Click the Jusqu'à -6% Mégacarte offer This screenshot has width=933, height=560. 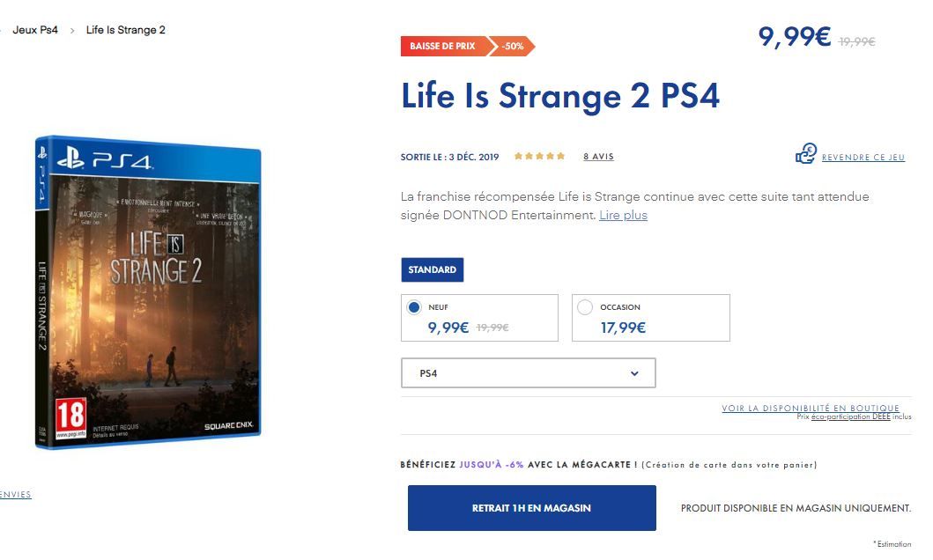click(492, 465)
